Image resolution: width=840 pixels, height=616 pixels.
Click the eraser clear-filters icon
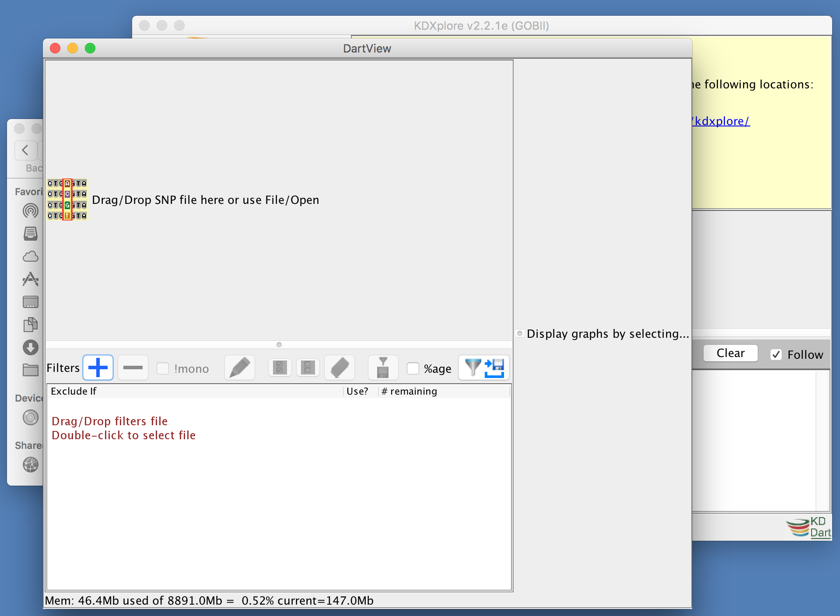coord(339,367)
